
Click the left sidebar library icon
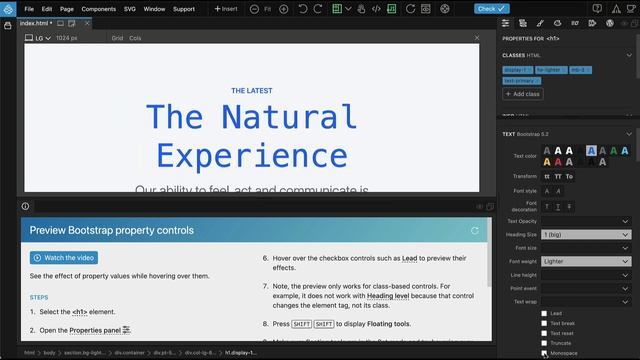[x=7, y=26]
